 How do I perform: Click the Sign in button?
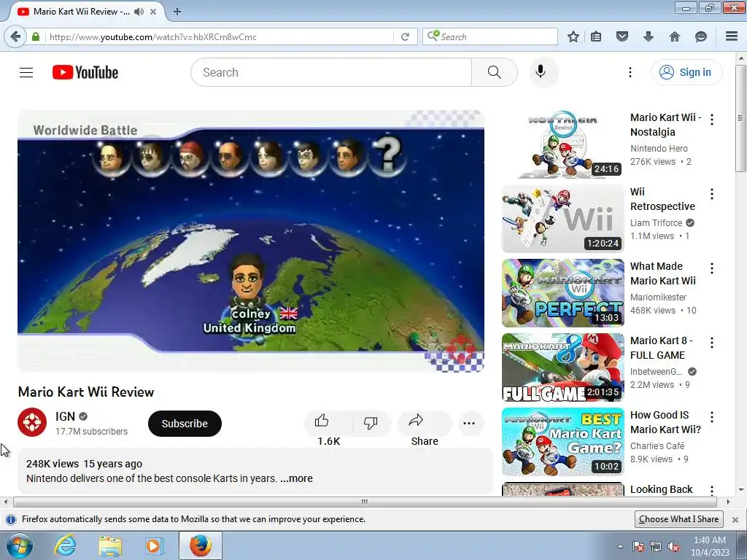click(686, 72)
